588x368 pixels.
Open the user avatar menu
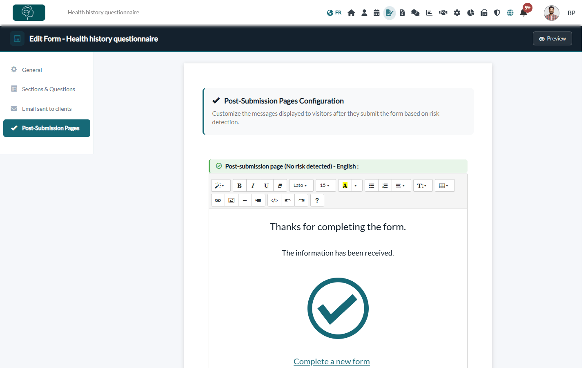point(552,13)
